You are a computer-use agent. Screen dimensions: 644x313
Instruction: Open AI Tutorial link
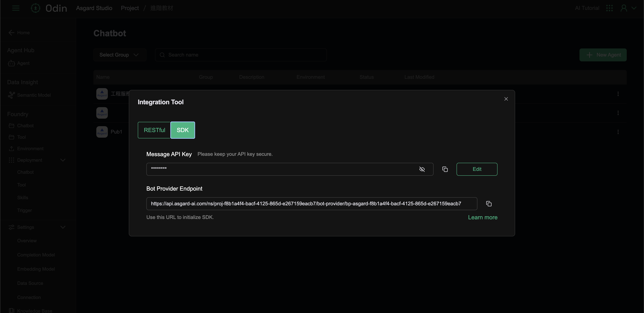(587, 8)
